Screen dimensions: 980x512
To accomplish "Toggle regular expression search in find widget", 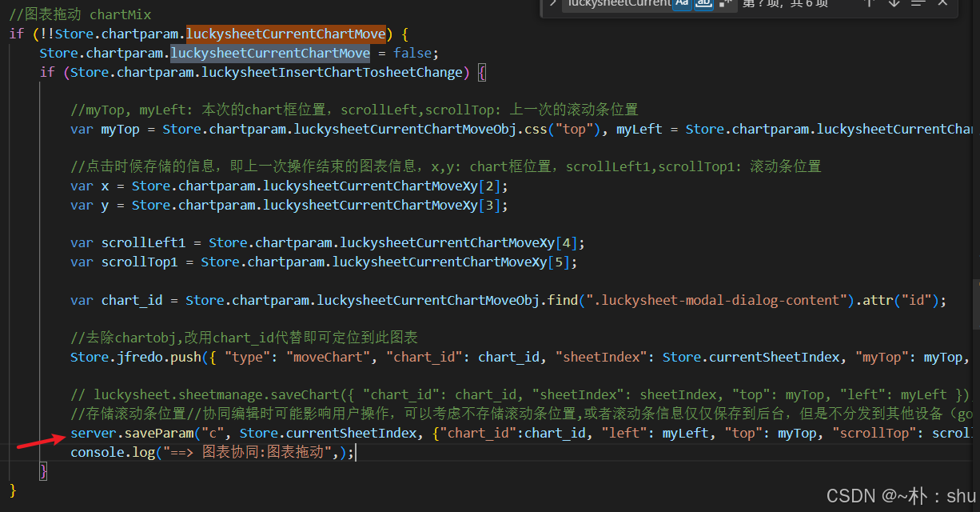I will 724,3.
